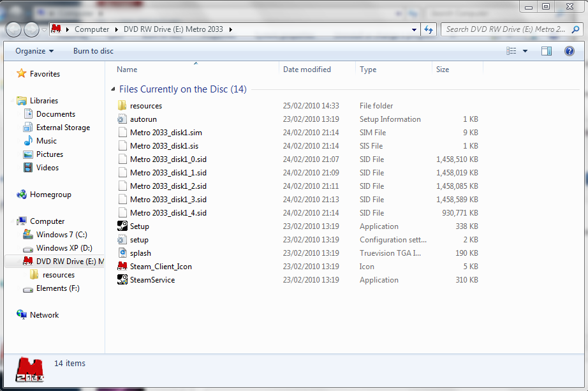
Task: Select the Documents library in sidebar
Action: click(55, 114)
